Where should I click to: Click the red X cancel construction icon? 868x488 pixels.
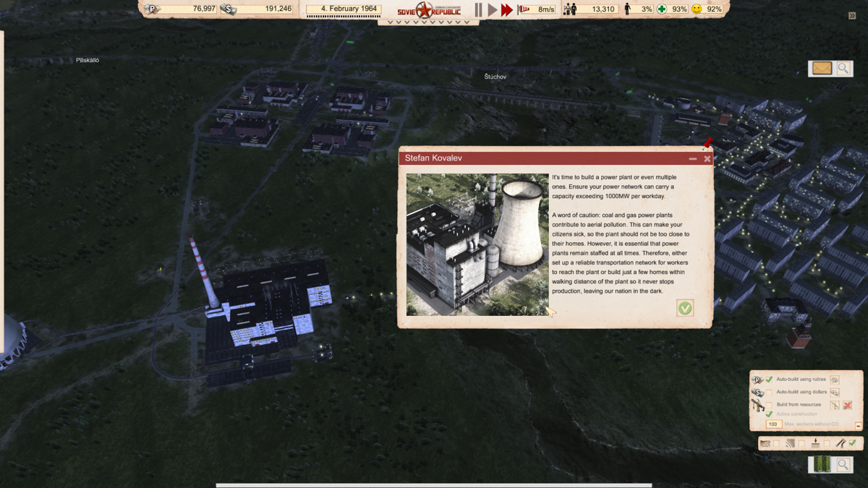[847, 405]
